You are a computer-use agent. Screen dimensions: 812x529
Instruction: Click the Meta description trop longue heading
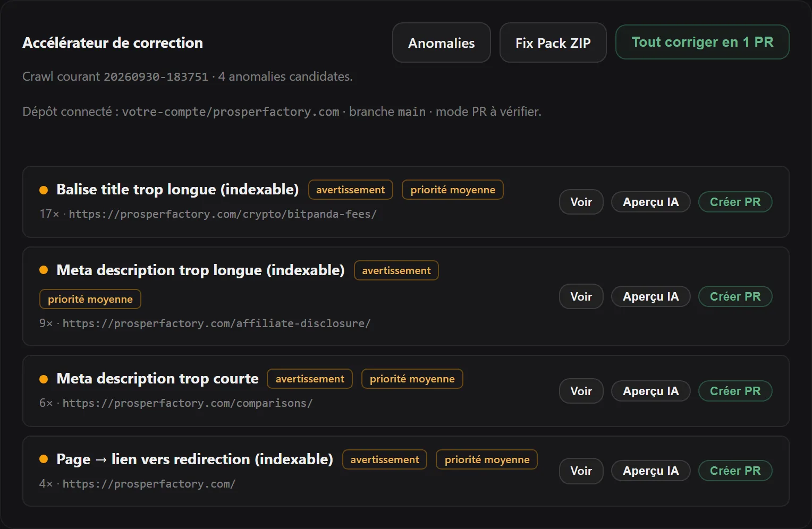(200, 270)
